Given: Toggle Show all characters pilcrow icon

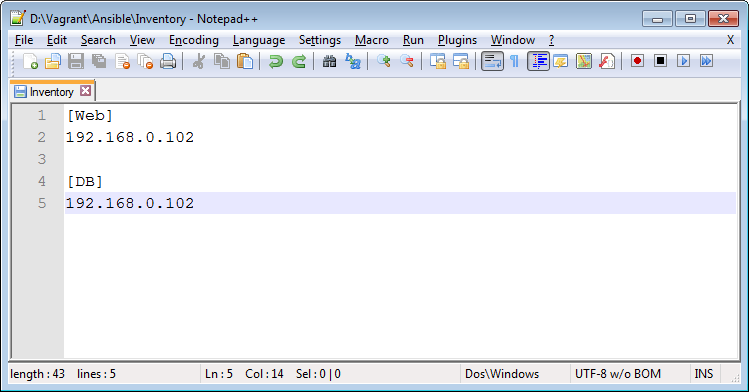Looking at the screenshot, I should tap(514, 61).
